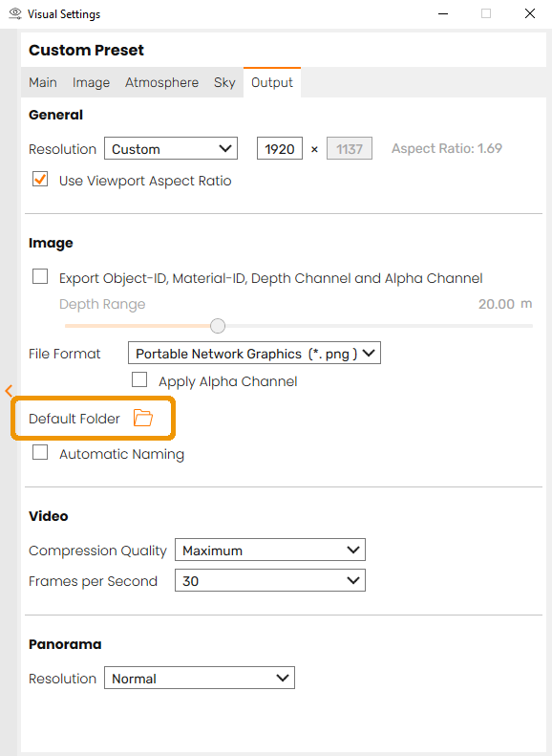Open Frames per Second dropdown
This screenshot has width=552, height=756.
point(270,580)
